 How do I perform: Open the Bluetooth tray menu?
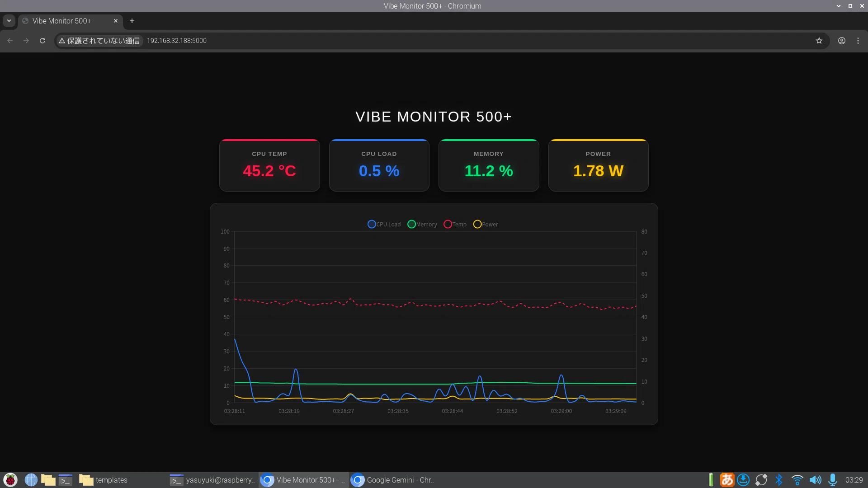779,480
